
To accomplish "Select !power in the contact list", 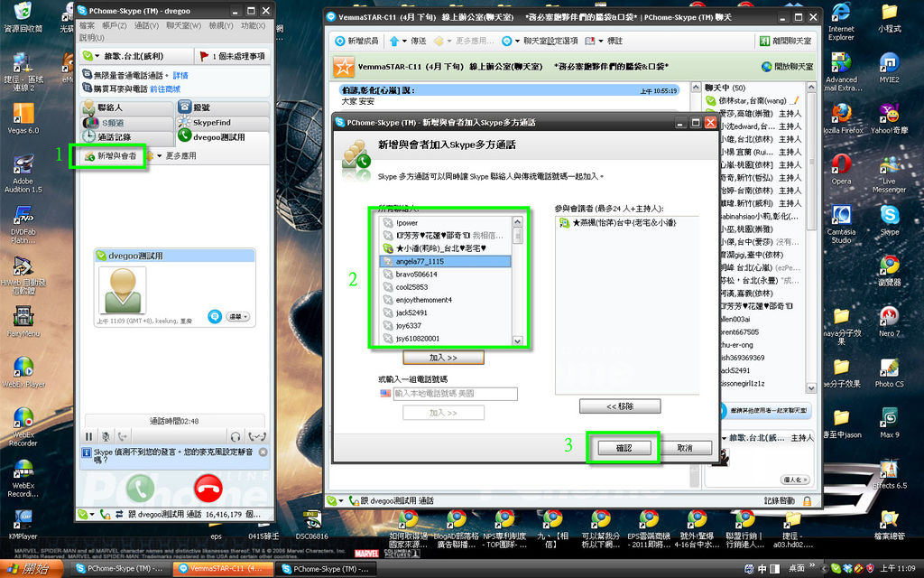I will [446, 223].
